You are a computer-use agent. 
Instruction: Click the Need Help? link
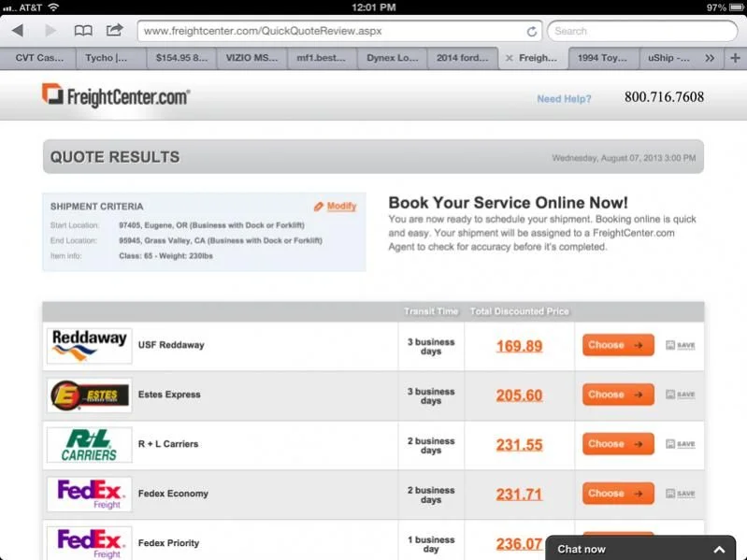564,98
